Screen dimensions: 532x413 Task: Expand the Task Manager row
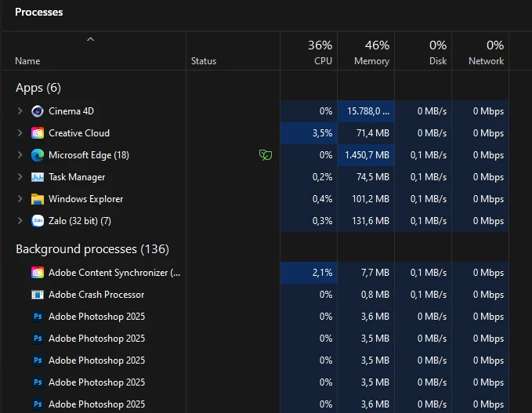click(x=20, y=177)
